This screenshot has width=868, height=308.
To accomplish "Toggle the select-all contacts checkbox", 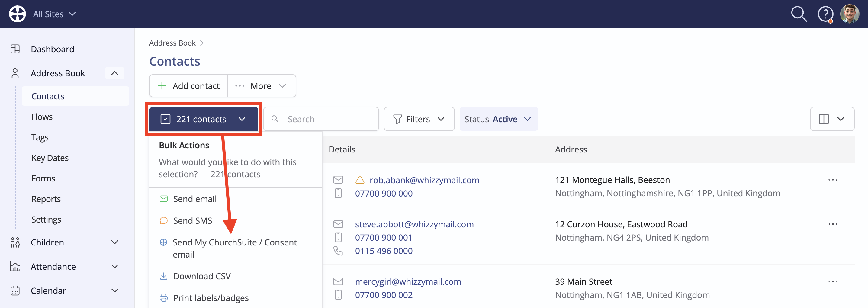I will tap(166, 119).
